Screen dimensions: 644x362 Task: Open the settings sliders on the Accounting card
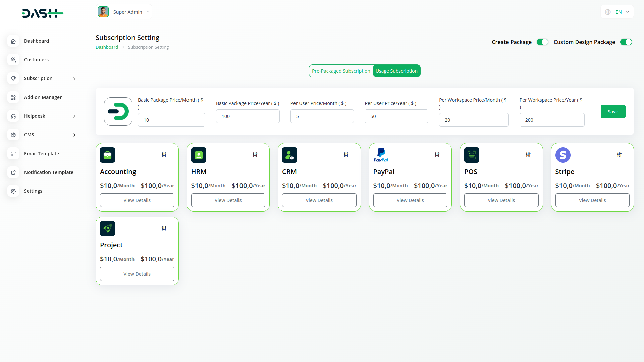point(164,155)
